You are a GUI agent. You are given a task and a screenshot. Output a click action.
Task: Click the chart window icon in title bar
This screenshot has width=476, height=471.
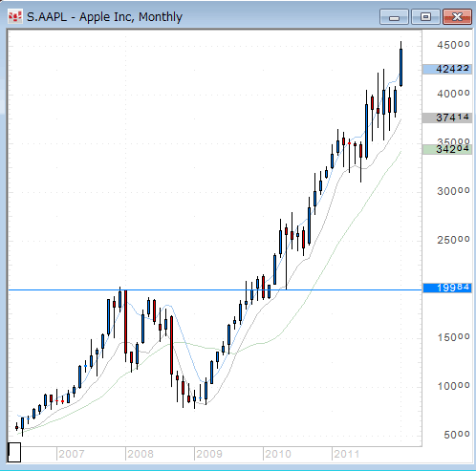[14, 17]
